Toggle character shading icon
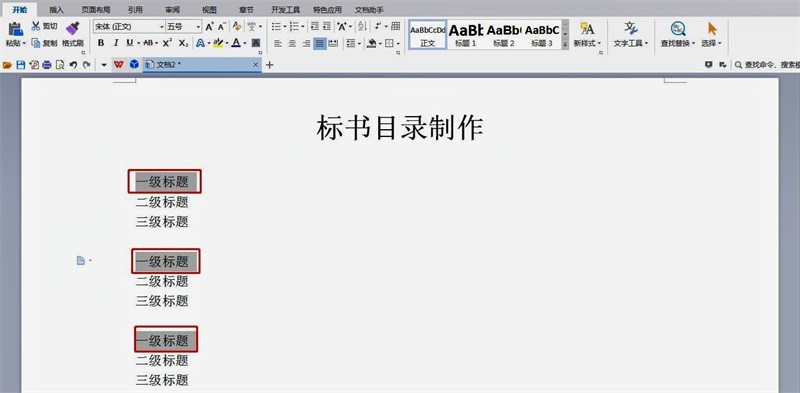This screenshot has width=800, height=393. 256,43
